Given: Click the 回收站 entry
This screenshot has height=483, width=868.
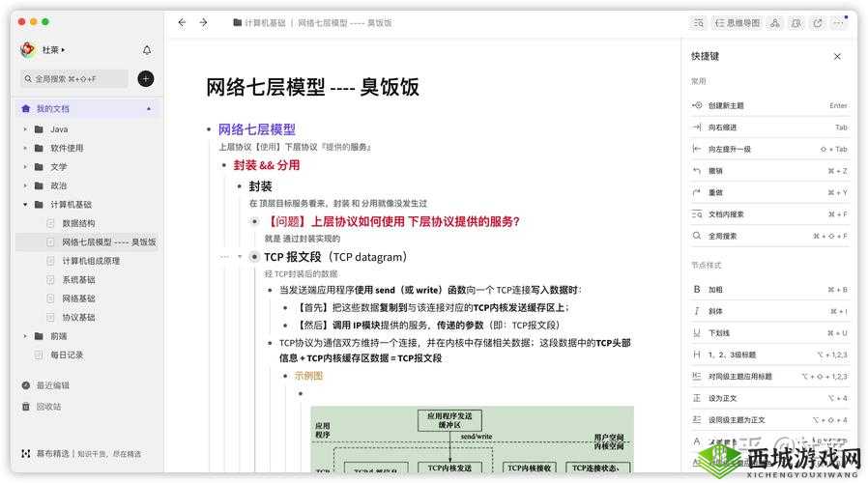Looking at the screenshot, I should coord(48,406).
